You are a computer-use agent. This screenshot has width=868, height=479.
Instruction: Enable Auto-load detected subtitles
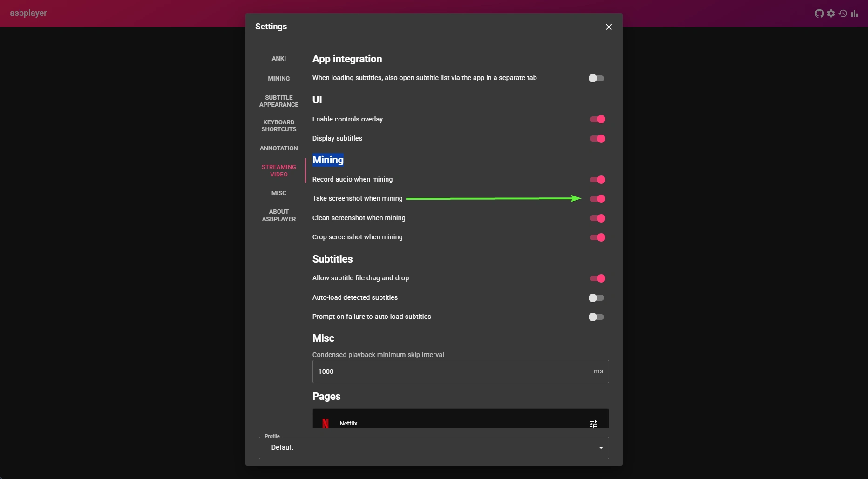(596, 298)
